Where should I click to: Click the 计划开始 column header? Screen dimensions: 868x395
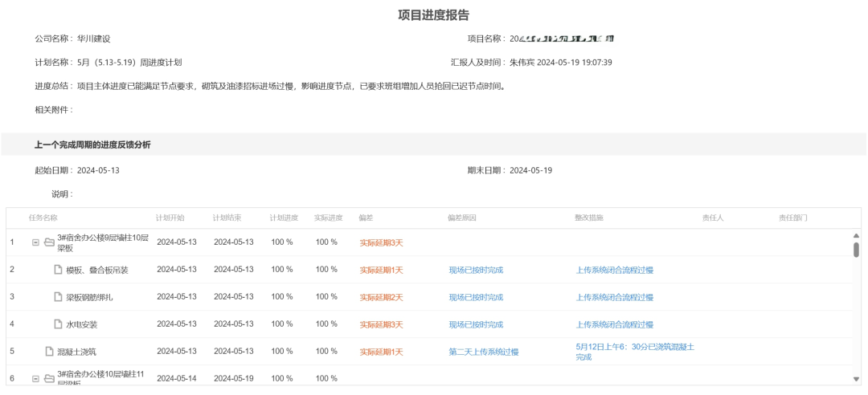[170, 218]
